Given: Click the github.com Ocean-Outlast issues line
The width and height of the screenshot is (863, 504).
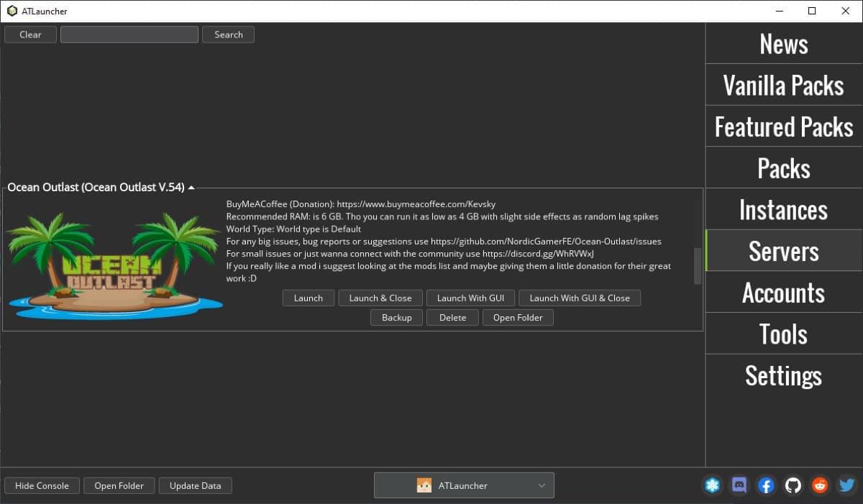Looking at the screenshot, I should click(x=444, y=241).
